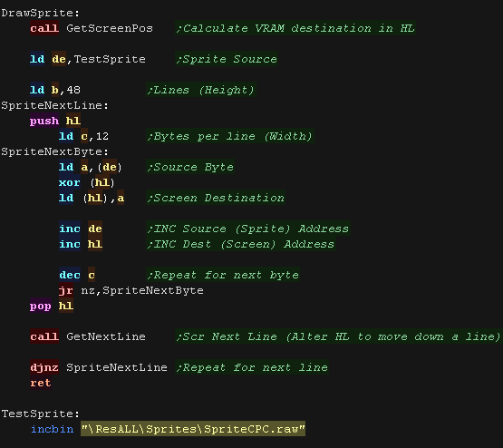The height and width of the screenshot is (448, 503).
Task: Click the incbin directive keyword
Action: coord(52,429)
